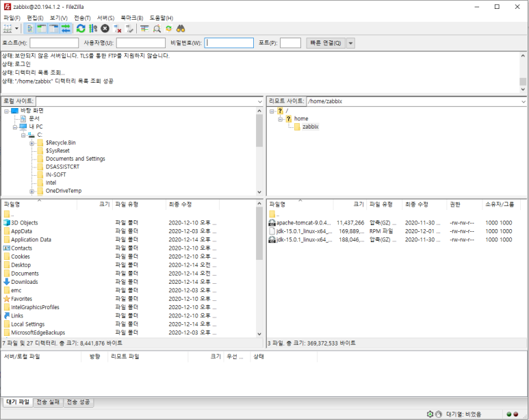Select the Downloads folder icon
The height and width of the screenshot is (420, 529).
point(7,282)
